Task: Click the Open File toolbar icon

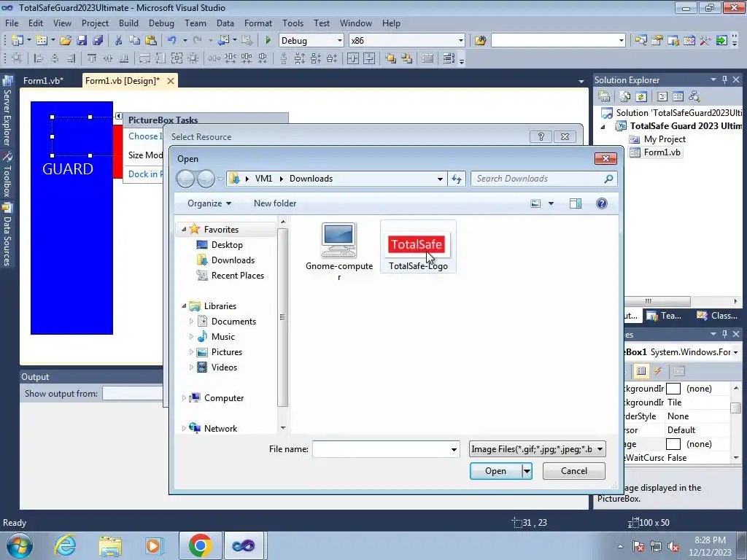Action: click(x=65, y=41)
